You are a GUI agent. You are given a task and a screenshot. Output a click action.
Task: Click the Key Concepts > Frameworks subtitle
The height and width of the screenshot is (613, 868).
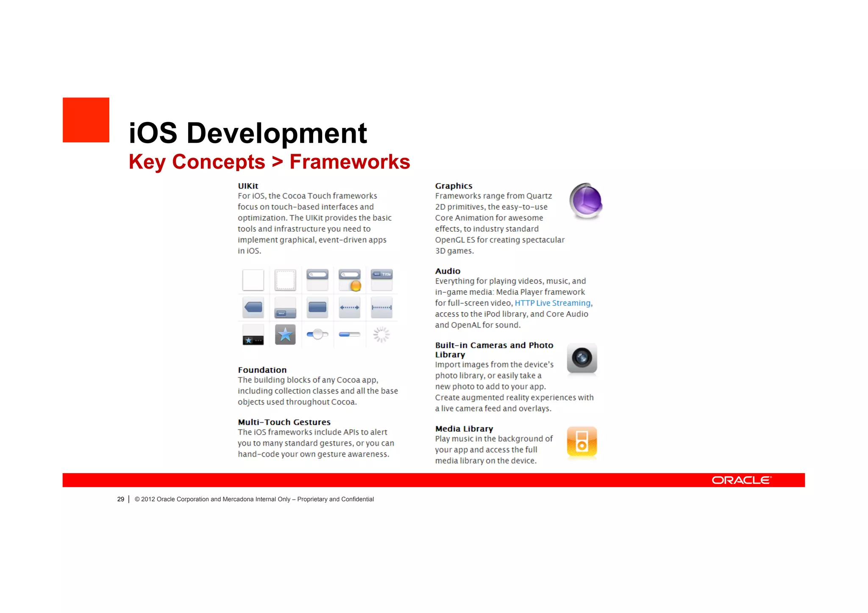pos(270,162)
